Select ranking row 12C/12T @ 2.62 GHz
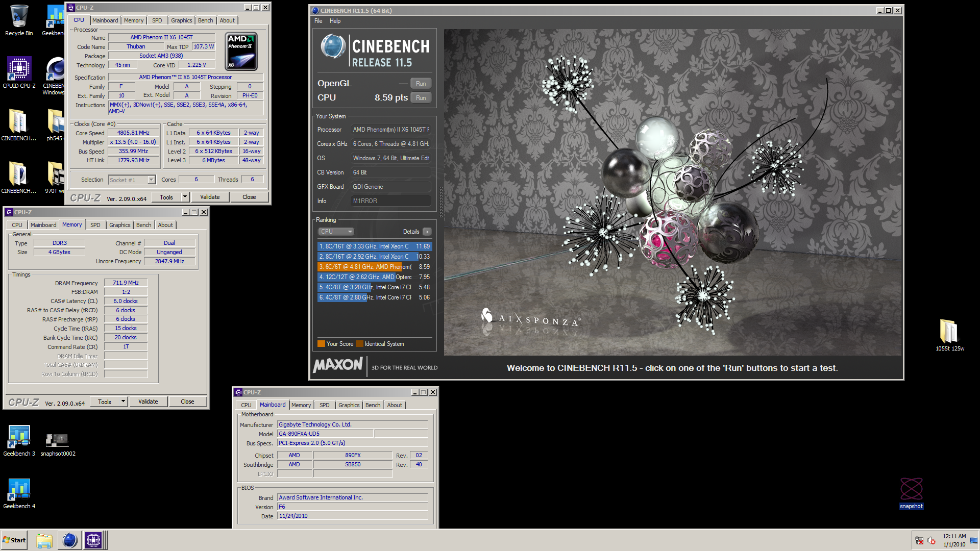This screenshot has height=551, width=980. (x=375, y=277)
